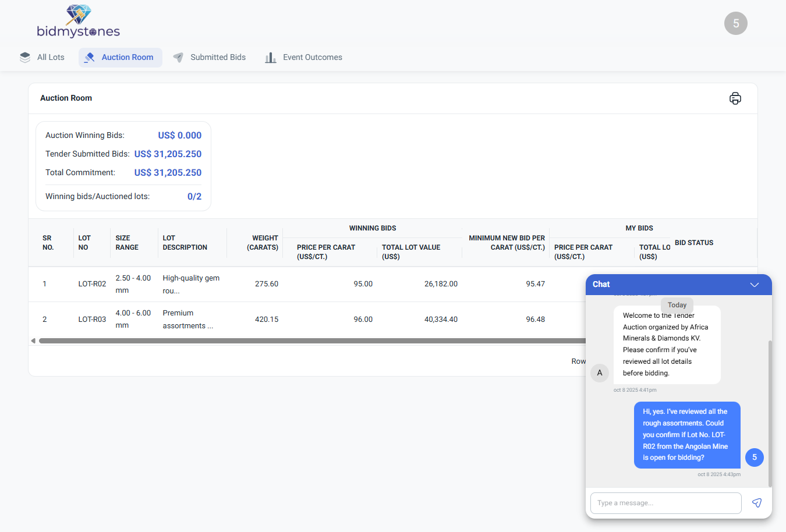Send the chat message
The height and width of the screenshot is (532, 786).
[x=757, y=503]
